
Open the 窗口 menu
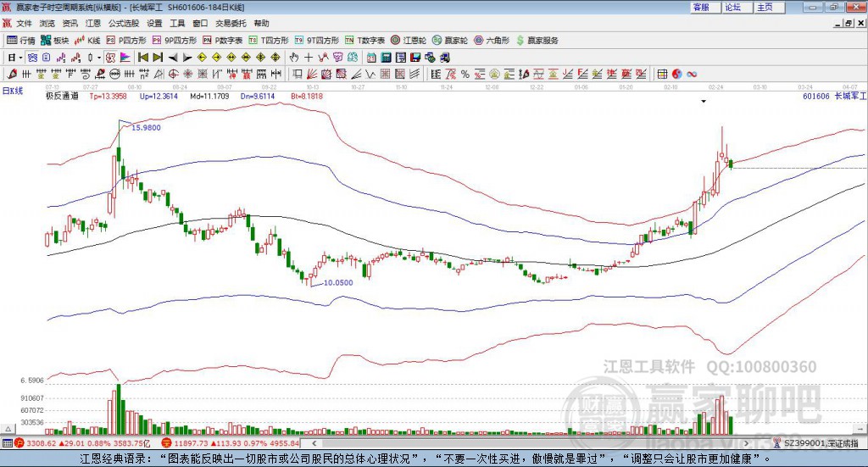[x=200, y=23]
